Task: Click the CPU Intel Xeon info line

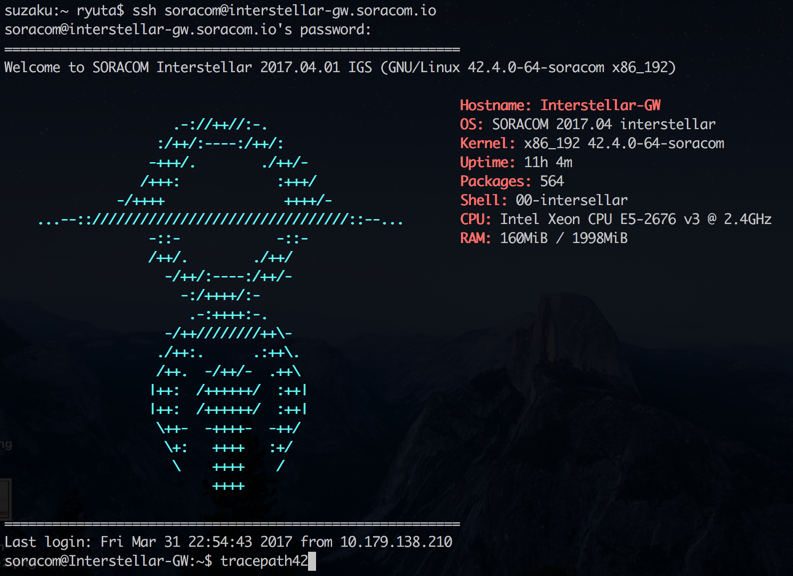Action: 615,219
